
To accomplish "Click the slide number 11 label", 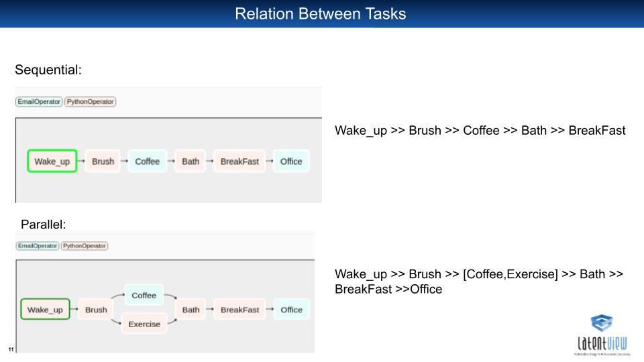I will 11,349.
